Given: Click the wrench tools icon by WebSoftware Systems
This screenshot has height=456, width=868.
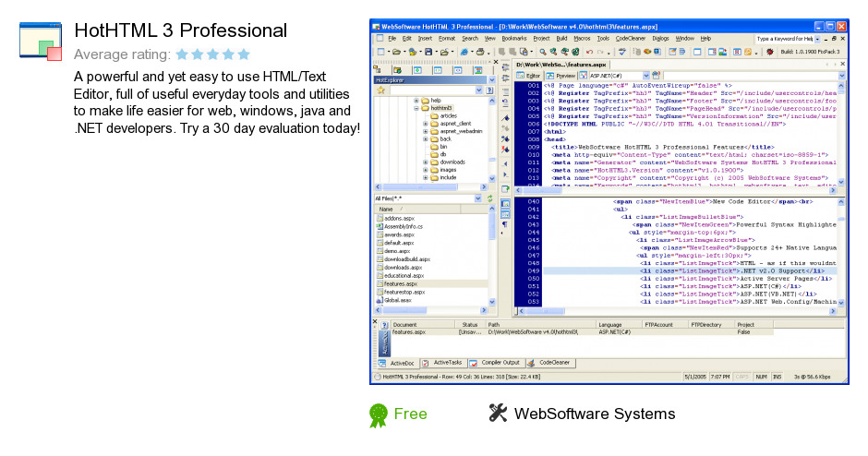Looking at the screenshot, I should pos(498,413).
